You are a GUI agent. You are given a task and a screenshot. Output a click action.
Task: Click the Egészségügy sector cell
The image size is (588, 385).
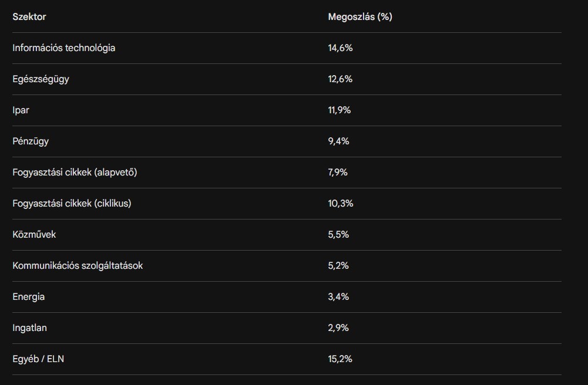41,79
